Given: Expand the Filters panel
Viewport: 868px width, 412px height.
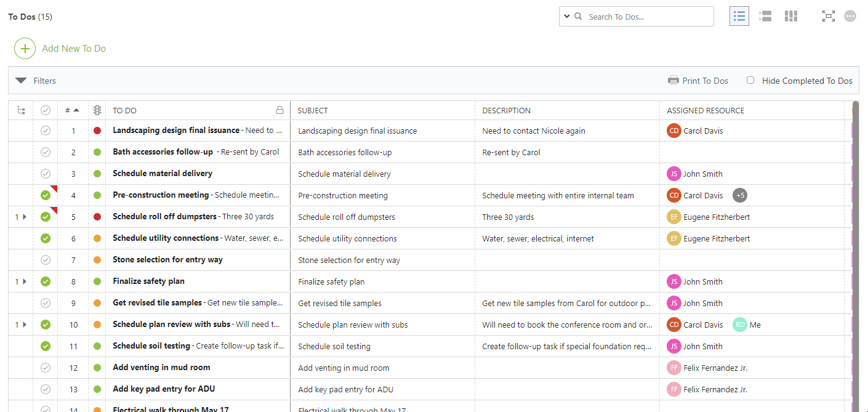Looking at the screenshot, I should (22, 81).
